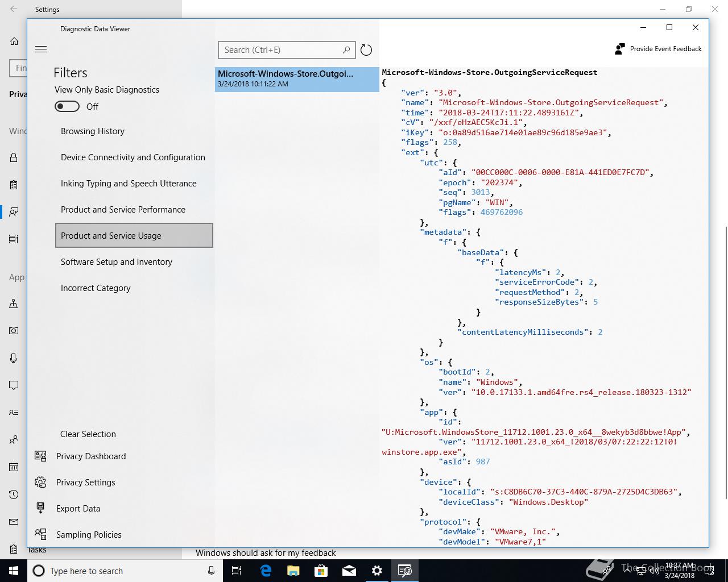Click the lock icon in Settings sidebar
Screen dimensions: 728x582
tap(14, 157)
